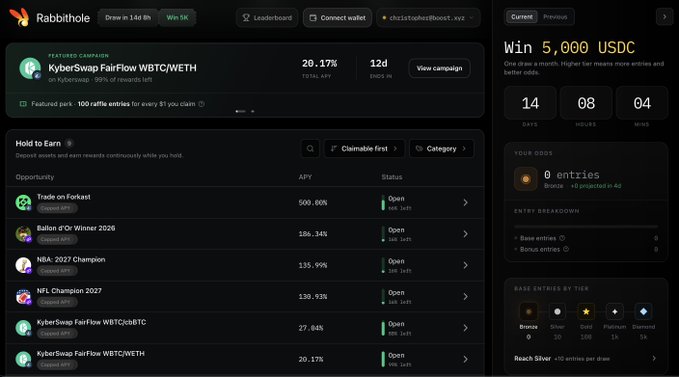Image resolution: width=679 pixels, height=377 pixels.
Task: Click the Hold to Earn count badge
Action: (x=69, y=143)
